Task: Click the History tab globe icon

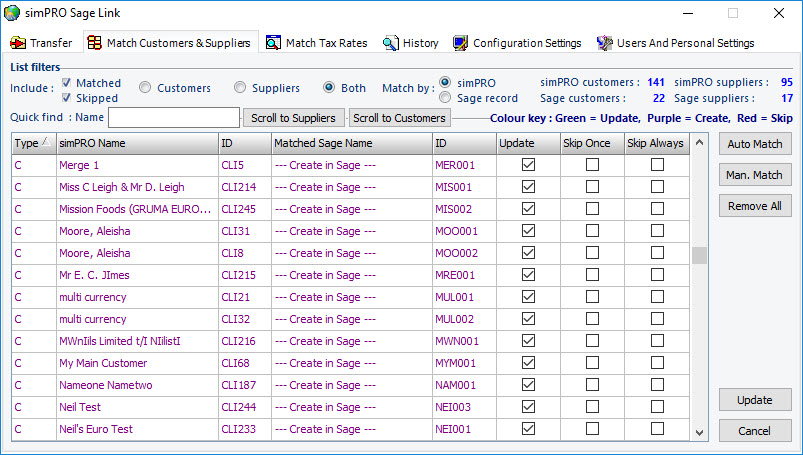Action: point(391,43)
